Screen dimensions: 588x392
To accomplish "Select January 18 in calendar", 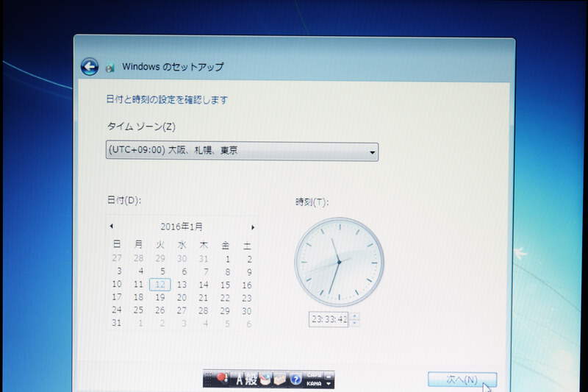I will point(138,297).
